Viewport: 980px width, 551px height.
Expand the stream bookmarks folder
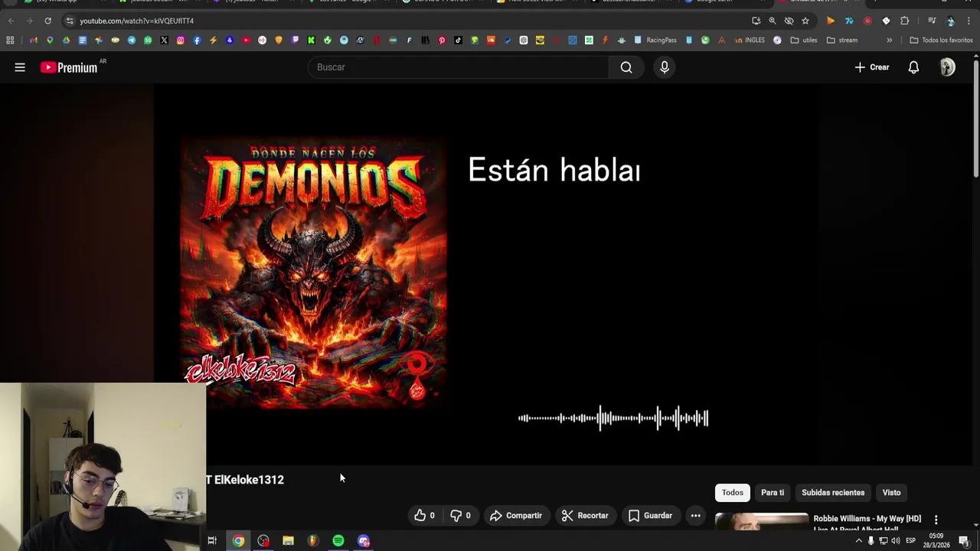coord(842,40)
